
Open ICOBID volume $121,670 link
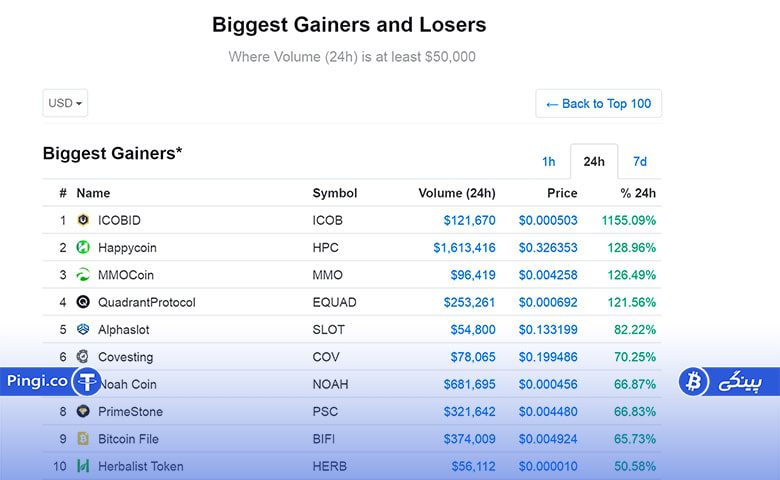pos(469,220)
